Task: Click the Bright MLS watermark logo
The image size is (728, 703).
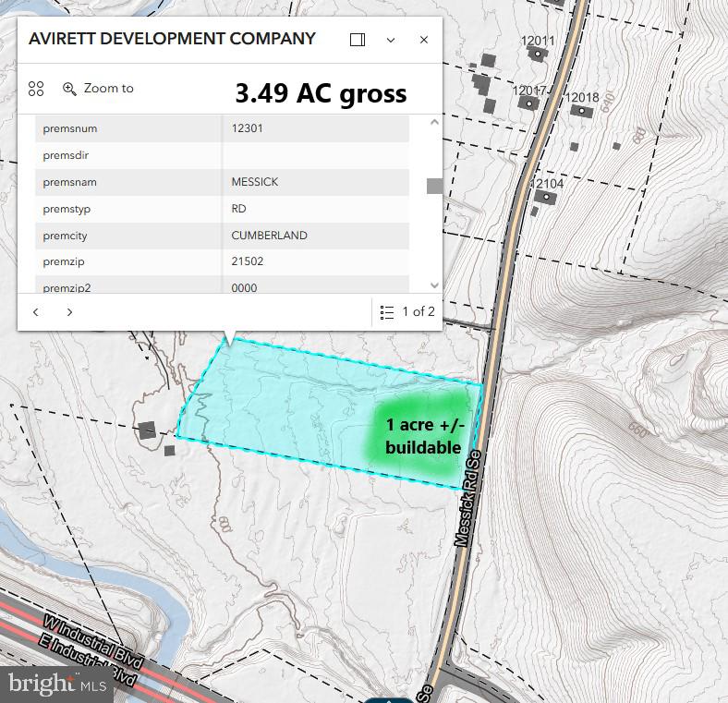Action: 57,684
